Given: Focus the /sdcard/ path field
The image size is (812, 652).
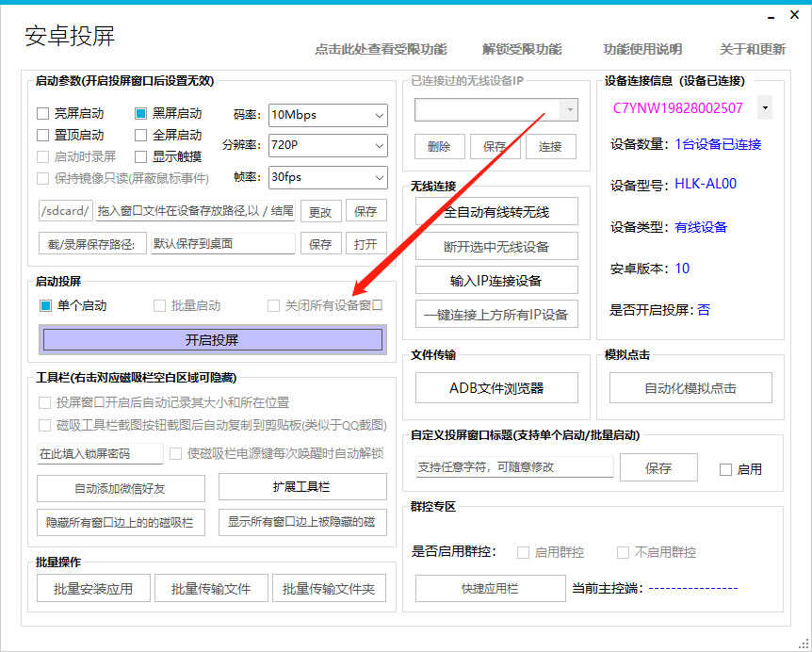Looking at the screenshot, I should pos(66,211).
